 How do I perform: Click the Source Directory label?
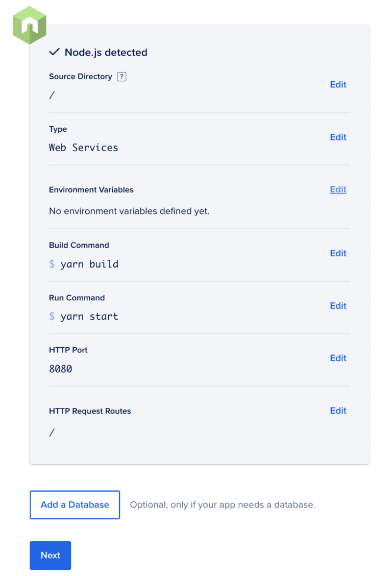click(80, 77)
